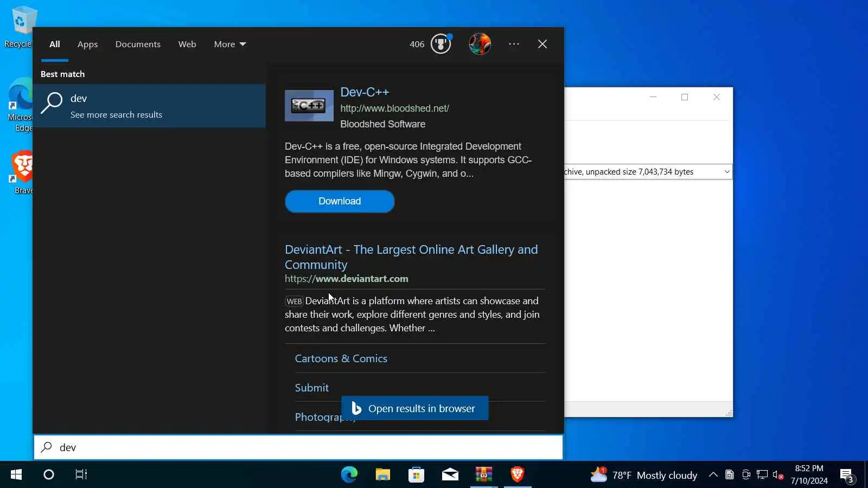This screenshot has width=868, height=488.
Task: Open the Windows Start menu
Action: tap(16, 474)
